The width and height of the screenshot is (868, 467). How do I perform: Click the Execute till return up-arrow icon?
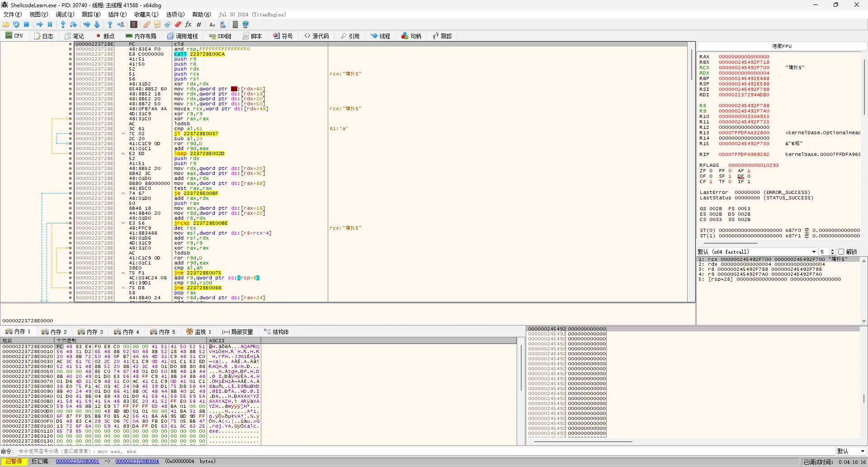tap(110, 25)
